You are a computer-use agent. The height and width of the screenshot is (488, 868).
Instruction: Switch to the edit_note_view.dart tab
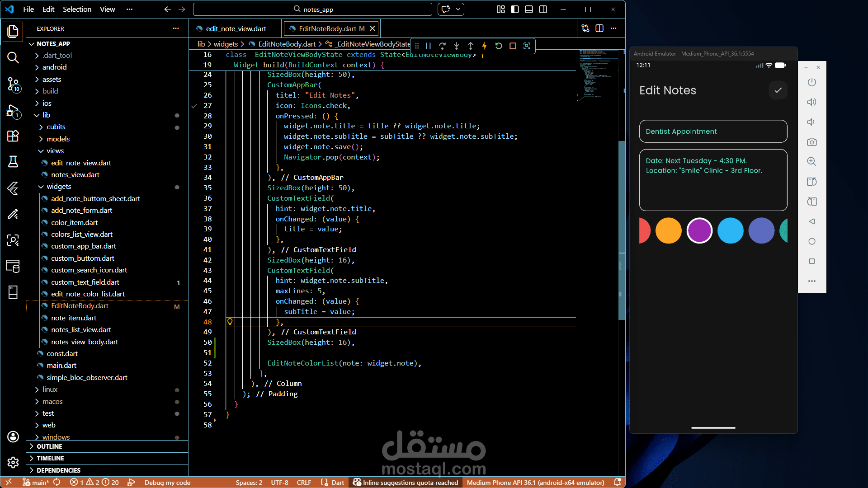tap(236, 28)
